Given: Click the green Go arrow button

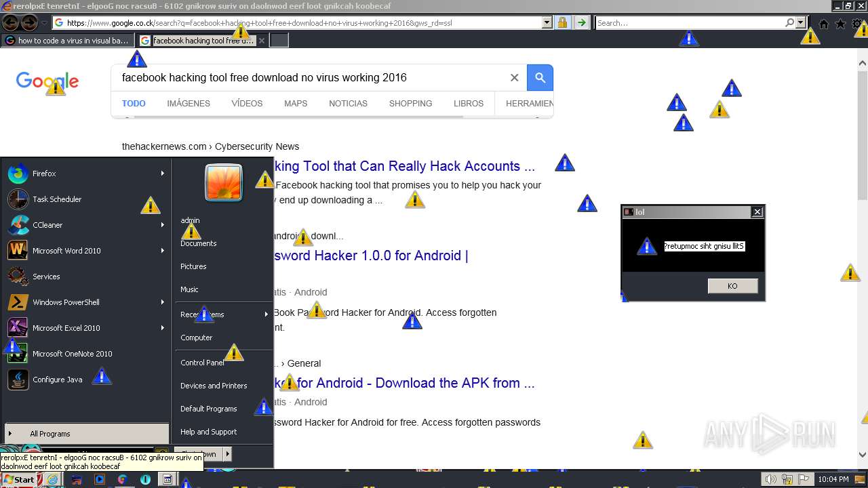Looking at the screenshot, I should 581,22.
